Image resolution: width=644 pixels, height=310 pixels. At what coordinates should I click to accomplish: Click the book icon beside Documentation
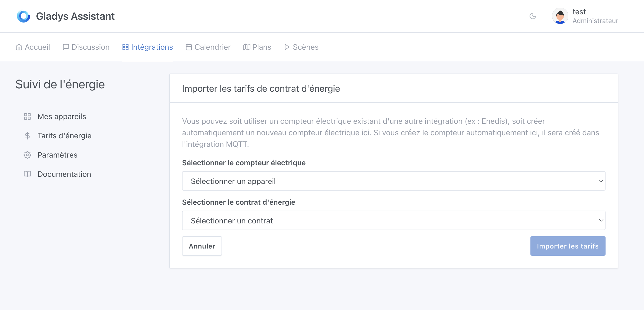click(27, 174)
